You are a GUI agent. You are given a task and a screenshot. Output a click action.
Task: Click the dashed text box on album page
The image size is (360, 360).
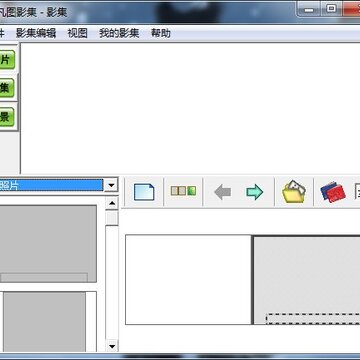point(313,318)
